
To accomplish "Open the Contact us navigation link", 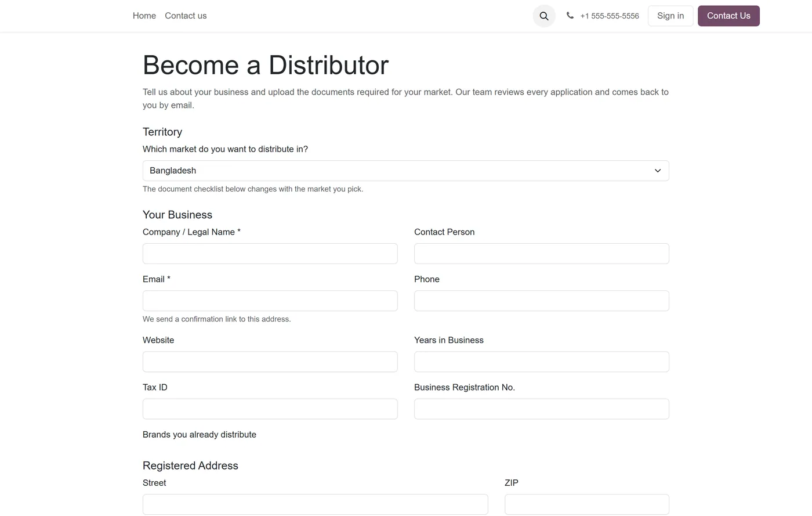I will [x=186, y=16].
